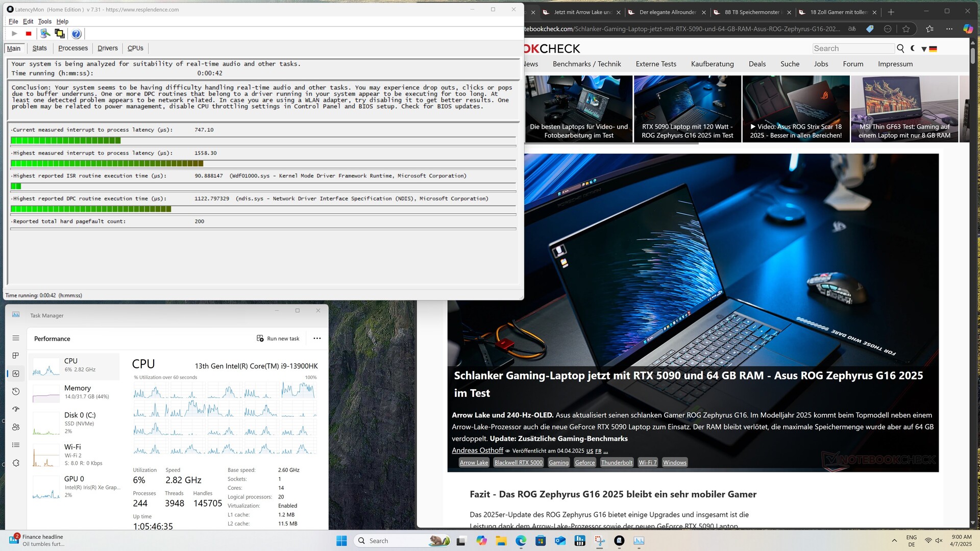The image size is (980, 551).
Task: Open the Andreas Osthoff author link
Action: click(477, 450)
